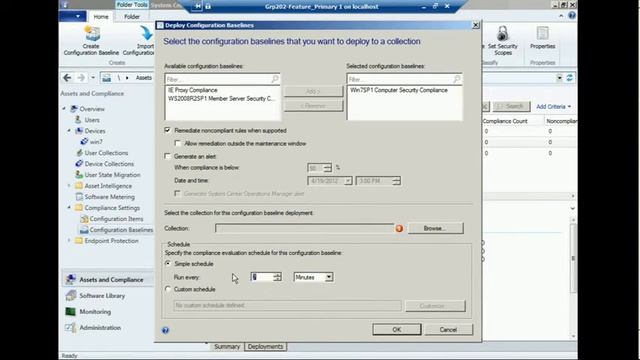
Task: Click the Remove button between lists
Action: [313, 106]
